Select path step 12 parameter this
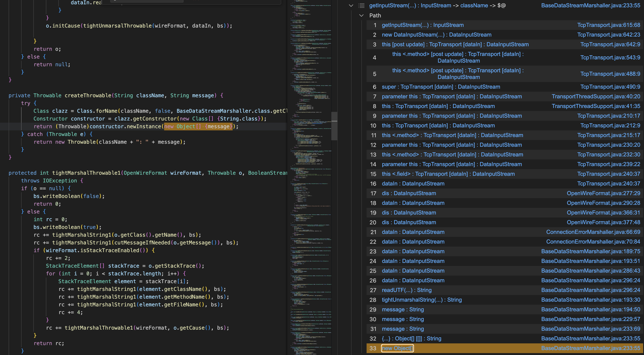 pyautogui.click(x=452, y=145)
